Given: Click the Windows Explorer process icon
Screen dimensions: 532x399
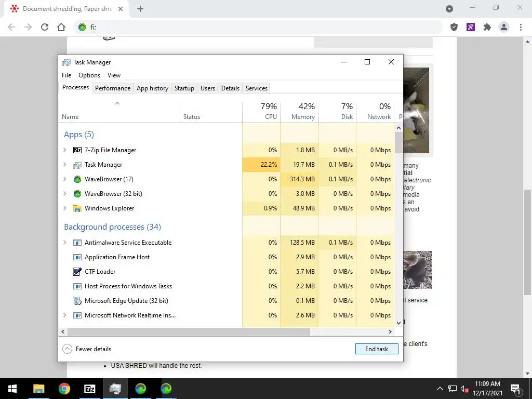Looking at the screenshot, I should (77, 208).
